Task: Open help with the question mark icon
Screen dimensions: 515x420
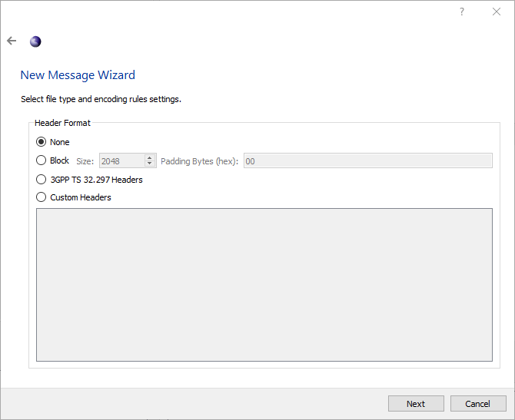Action: coord(462,12)
